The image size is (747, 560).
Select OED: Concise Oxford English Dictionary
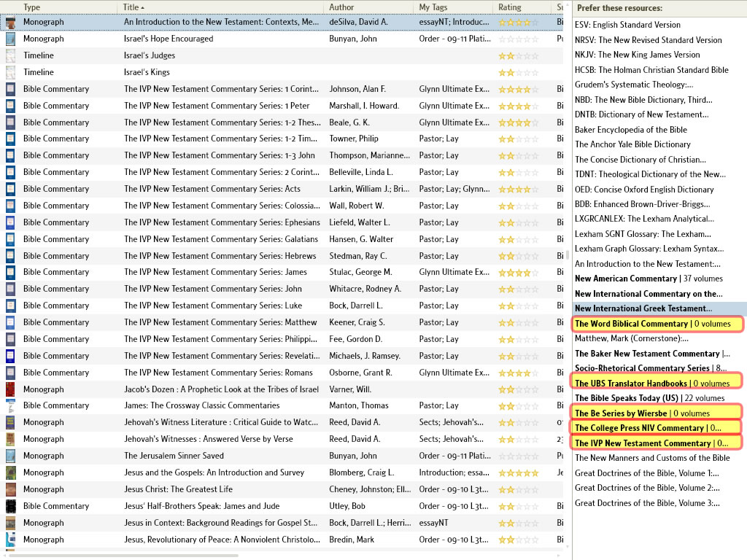[644, 190]
